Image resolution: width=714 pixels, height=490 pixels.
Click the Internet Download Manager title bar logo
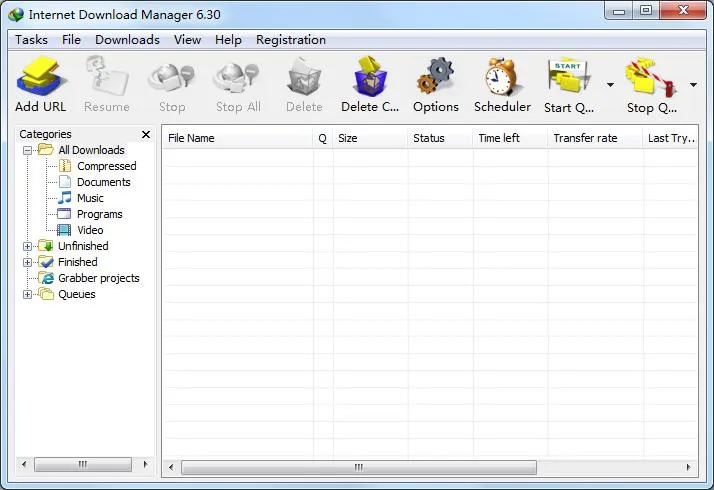16,15
